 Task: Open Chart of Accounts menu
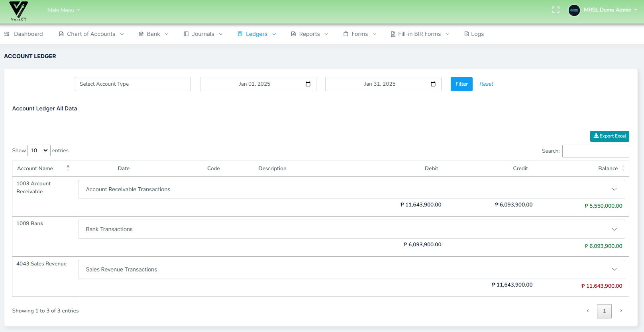pos(91,34)
